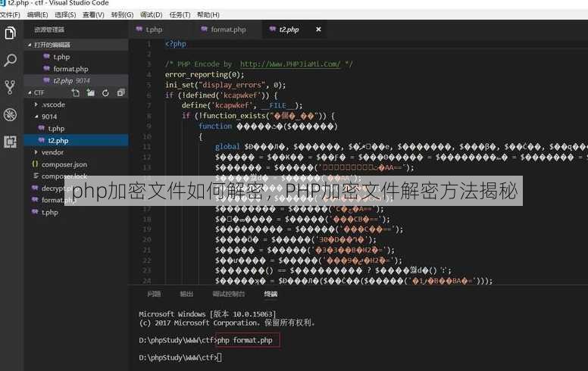588x371 pixels.
Task: Click the composer.lock file icon
Action: (x=36, y=176)
